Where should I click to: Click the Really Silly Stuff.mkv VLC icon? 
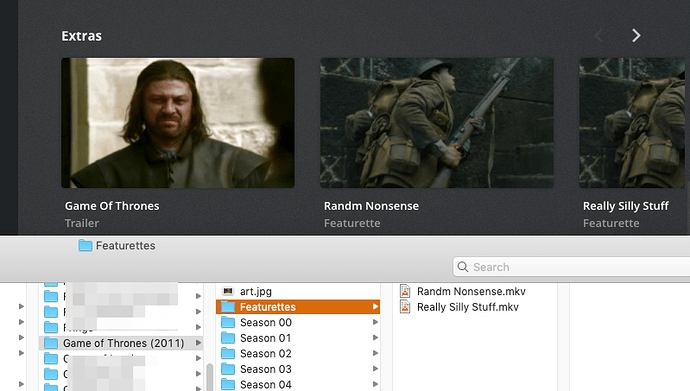coord(405,307)
